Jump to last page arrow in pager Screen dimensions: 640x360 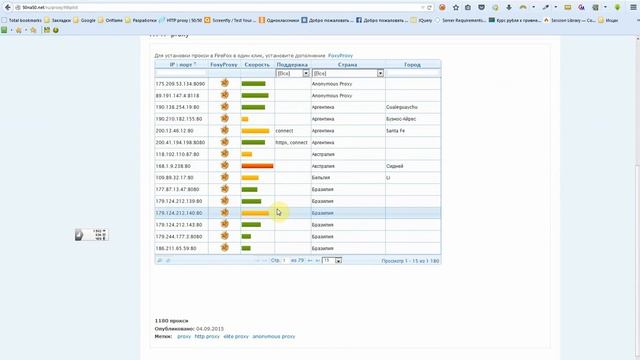pyautogui.click(x=317, y=260)
